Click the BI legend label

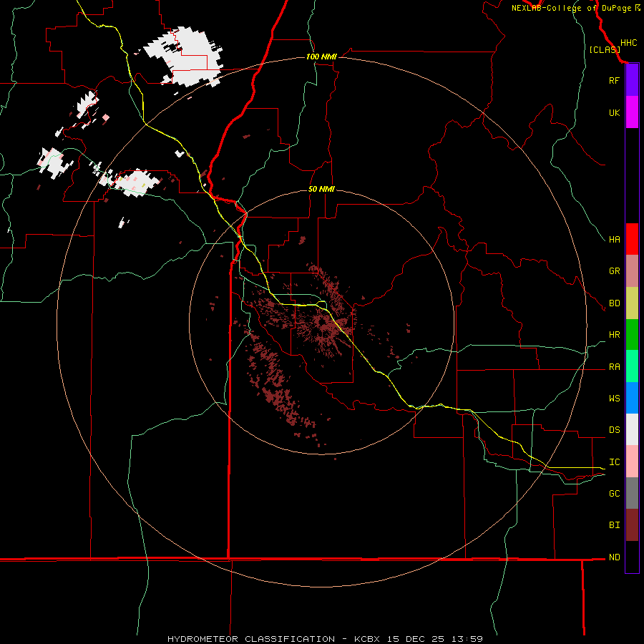(614, 525)
